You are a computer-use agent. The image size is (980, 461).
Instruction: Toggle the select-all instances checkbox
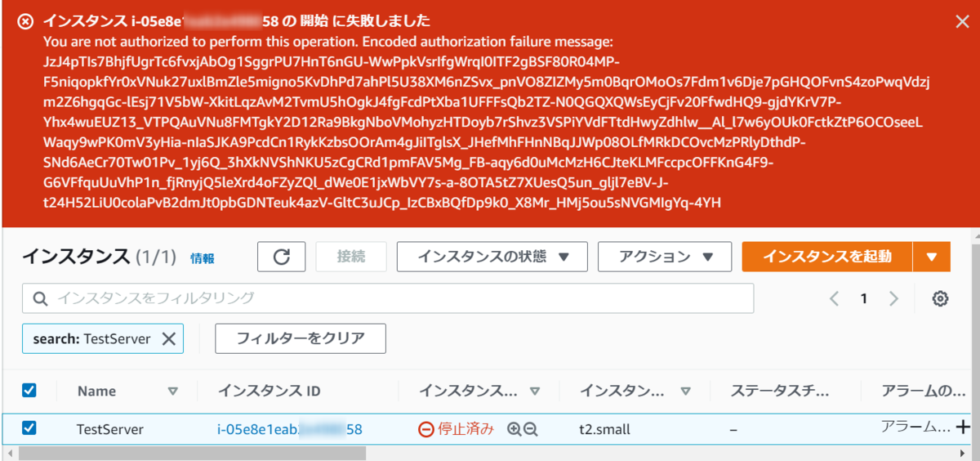[29, 390]
